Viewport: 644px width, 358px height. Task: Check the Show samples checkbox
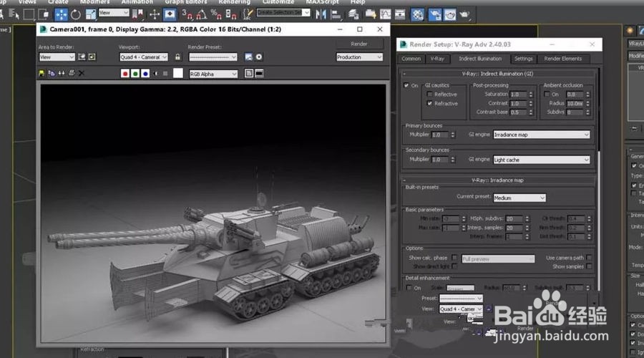tap(589, 266)
